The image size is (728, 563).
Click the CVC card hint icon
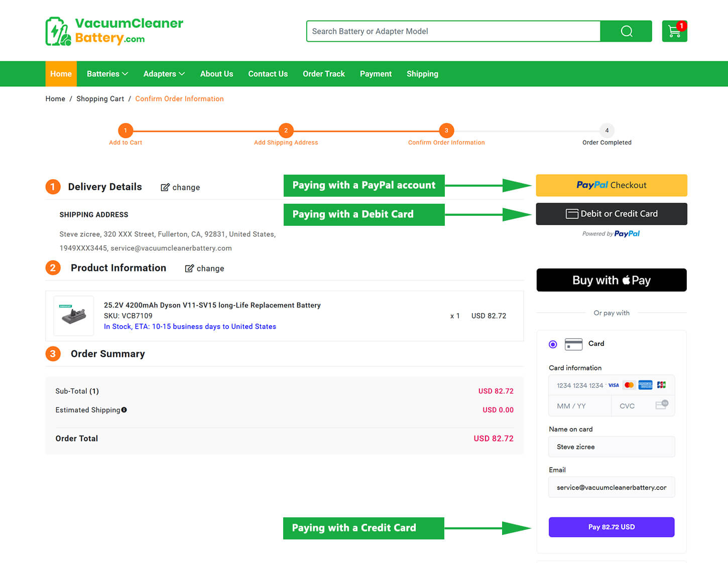(661, 405)
